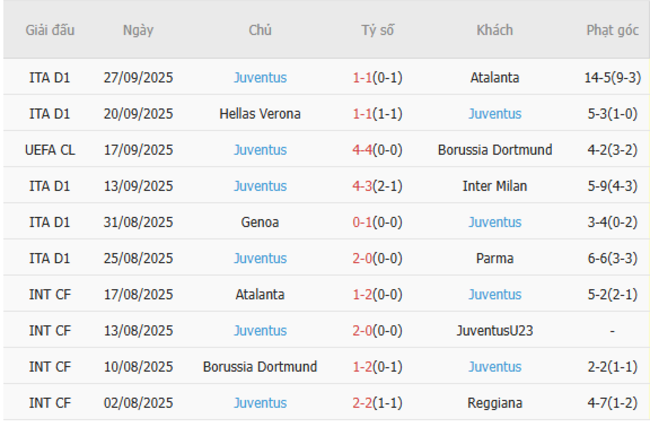Click the 'Giải đấu' column header
650x427 pixels.
(x=50, y=30)
